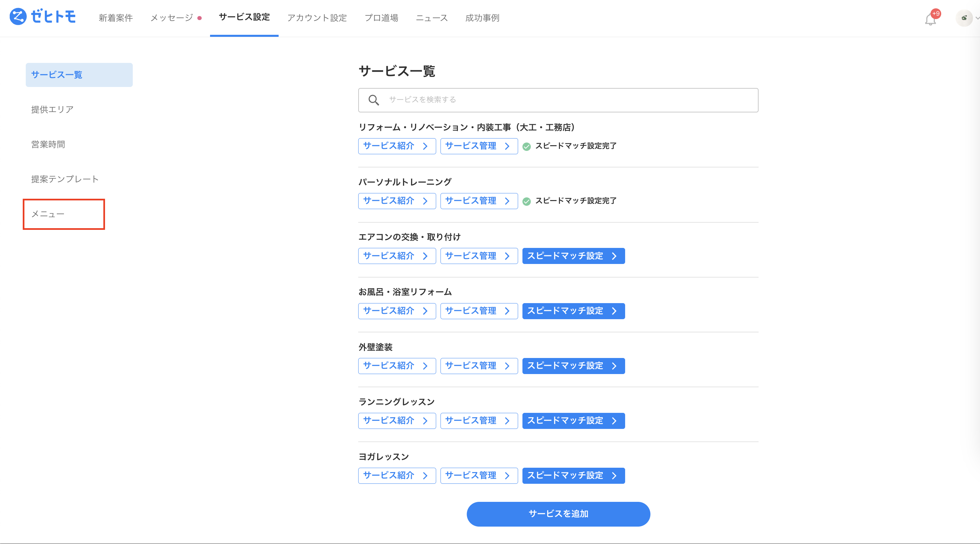Open 営業時間 in the sidebar

click(48, 145)
